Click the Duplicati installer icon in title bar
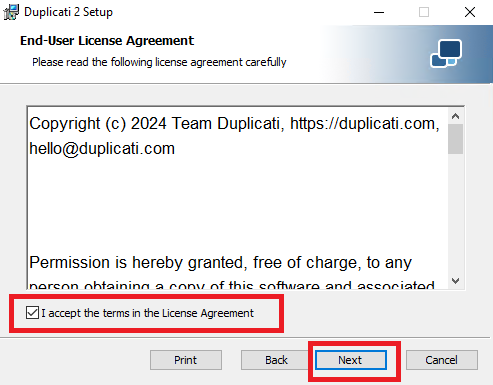Screen dimensions: 493x385 click(11, 12)
